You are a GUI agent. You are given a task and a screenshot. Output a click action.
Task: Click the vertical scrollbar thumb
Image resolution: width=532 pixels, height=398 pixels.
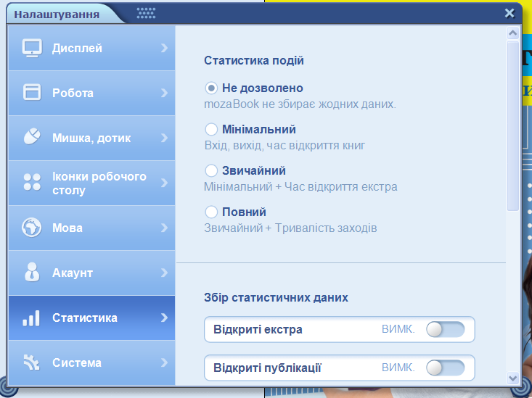click(x=512, y=125)
